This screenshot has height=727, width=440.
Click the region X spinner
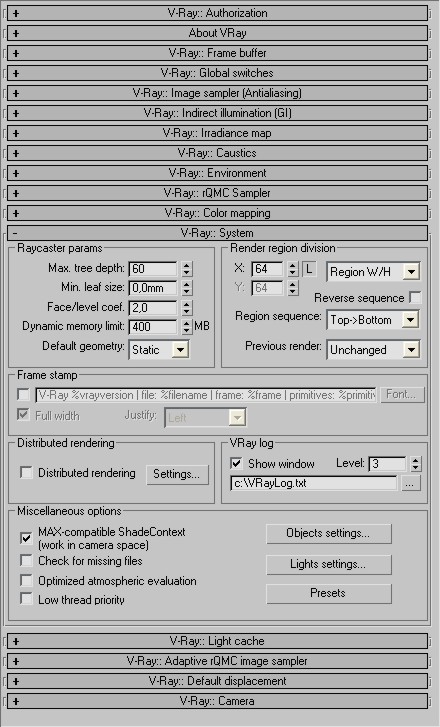(x=293, y=268)
